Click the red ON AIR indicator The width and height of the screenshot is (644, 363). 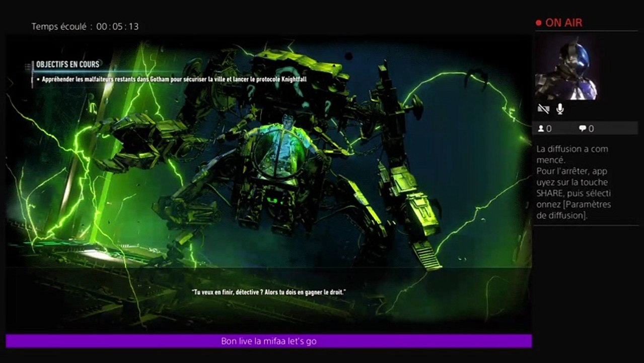(559, 23)
